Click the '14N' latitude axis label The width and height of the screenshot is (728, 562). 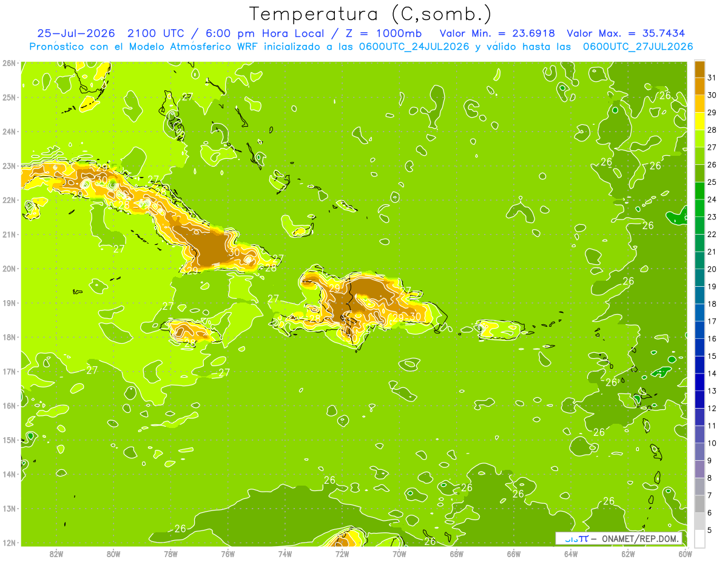[8, 474]
